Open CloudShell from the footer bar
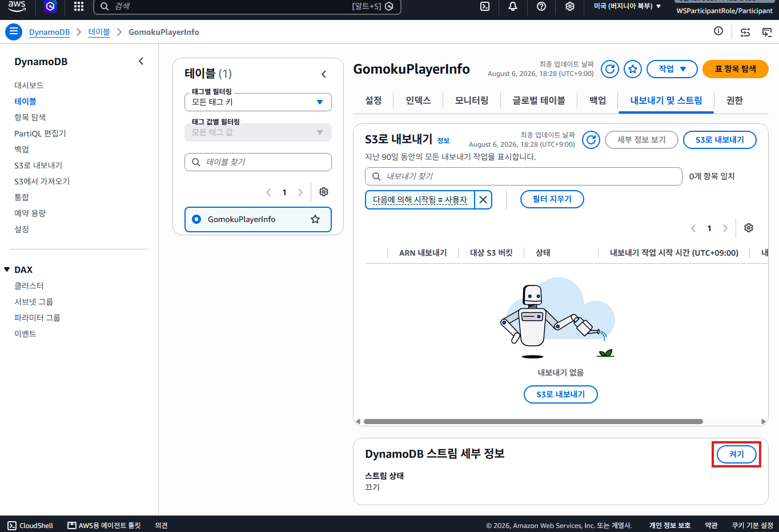This screenshot has height=532, width=779. tap(30, 525)
